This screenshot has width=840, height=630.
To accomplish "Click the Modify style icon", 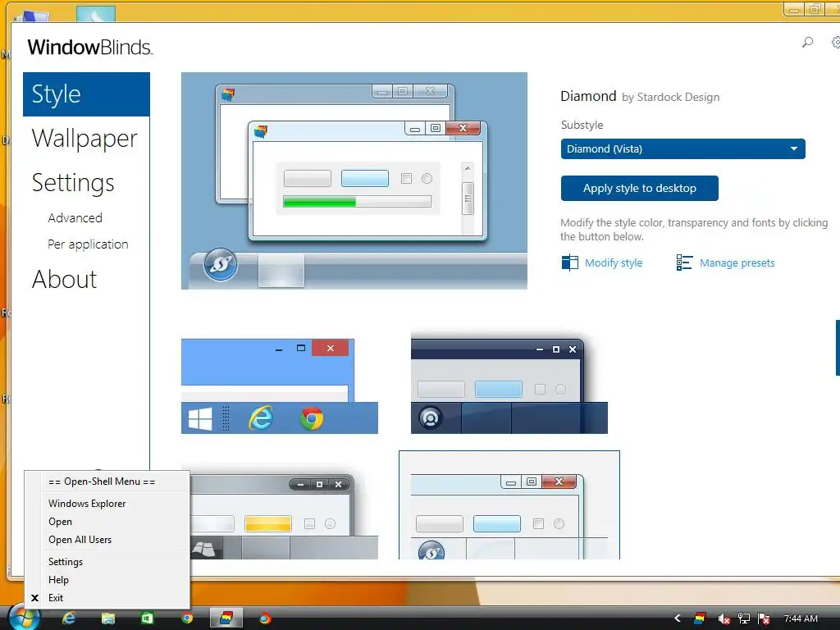I will tap(569, 262).
